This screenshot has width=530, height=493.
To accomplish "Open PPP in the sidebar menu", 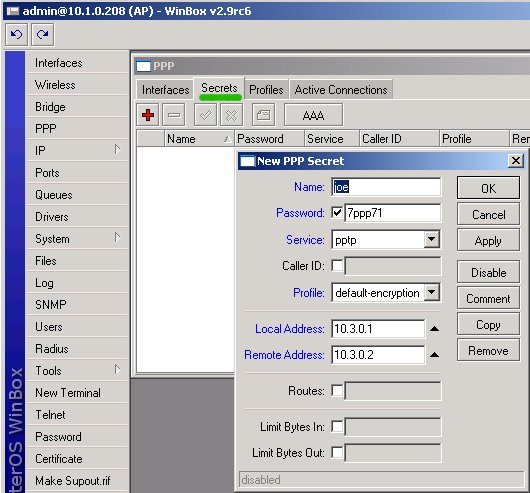I will point(77,128).
